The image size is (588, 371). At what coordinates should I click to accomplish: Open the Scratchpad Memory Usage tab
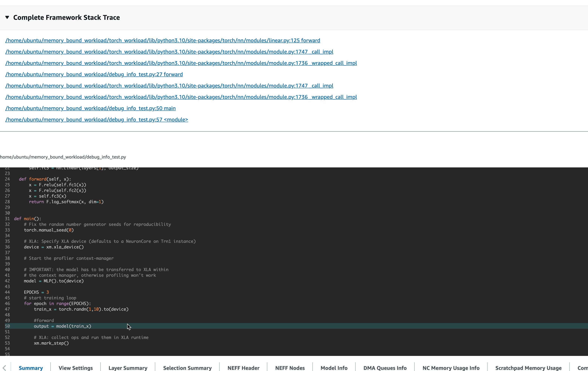pos(528,368)
